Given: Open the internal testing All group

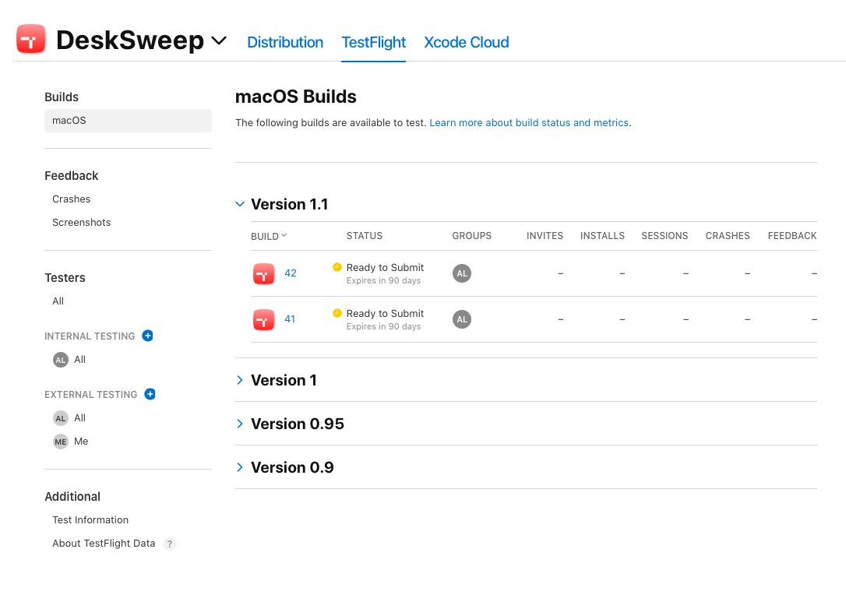Looking at the screenshot, I should click(x=80, y=359).
